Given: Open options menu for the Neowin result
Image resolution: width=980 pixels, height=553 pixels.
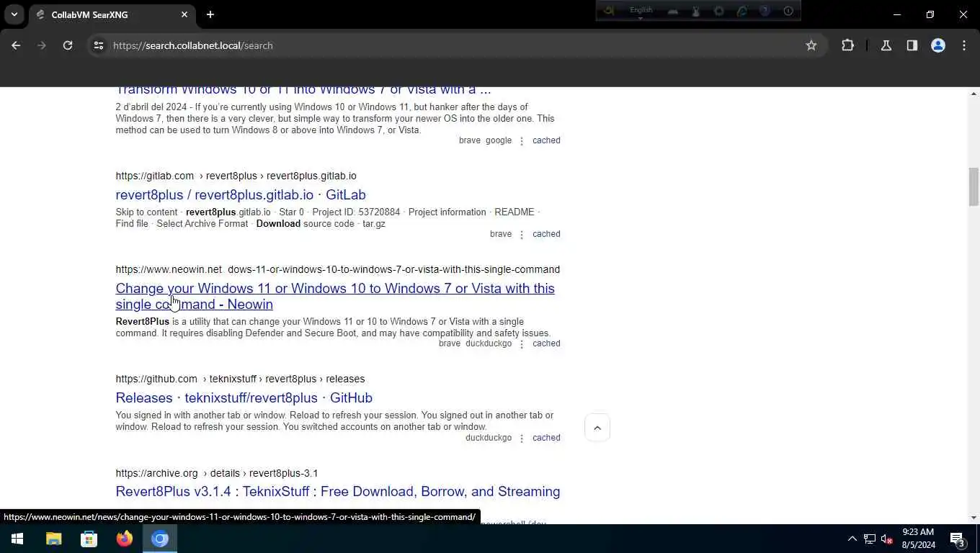Looking at the screenshot, I should (522, 343).
